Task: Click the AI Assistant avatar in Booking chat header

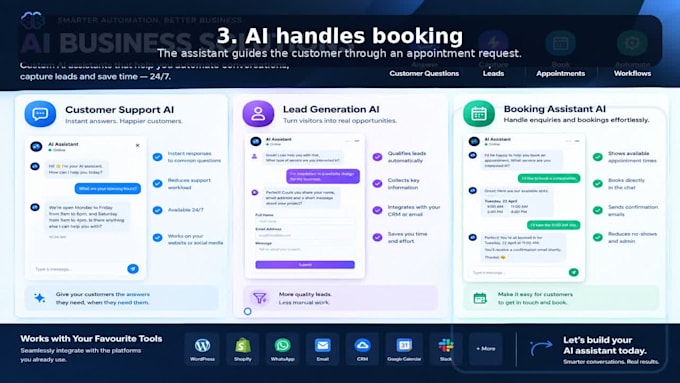Action: tap(474, 141)
